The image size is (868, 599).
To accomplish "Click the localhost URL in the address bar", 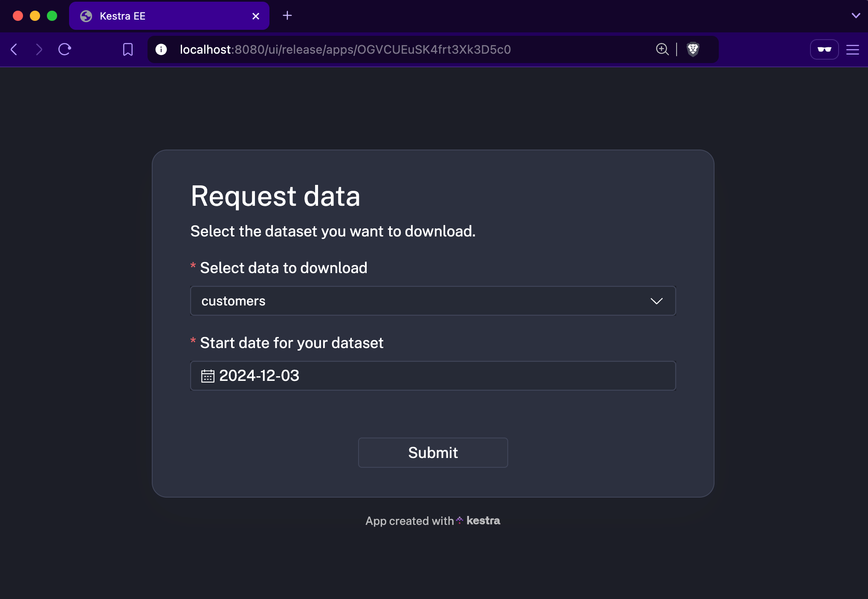I will coord(345,49).
